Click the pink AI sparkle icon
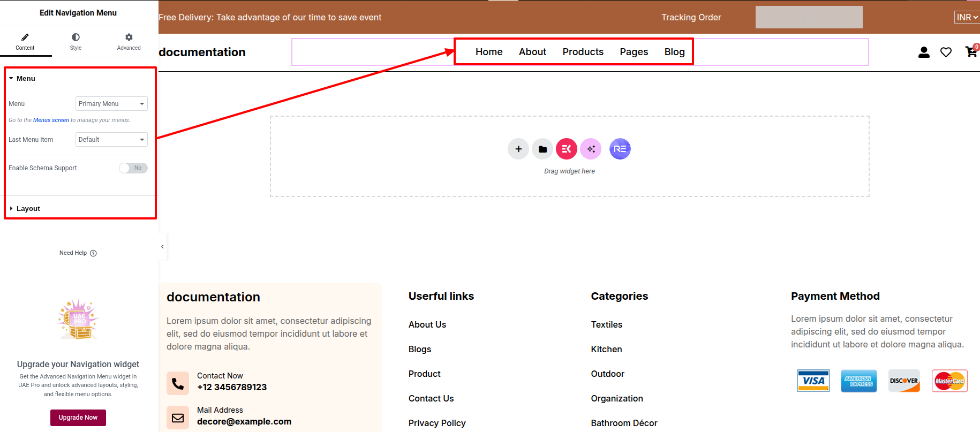This screenshot has width=980, height=432. click(x=591, y=149)
